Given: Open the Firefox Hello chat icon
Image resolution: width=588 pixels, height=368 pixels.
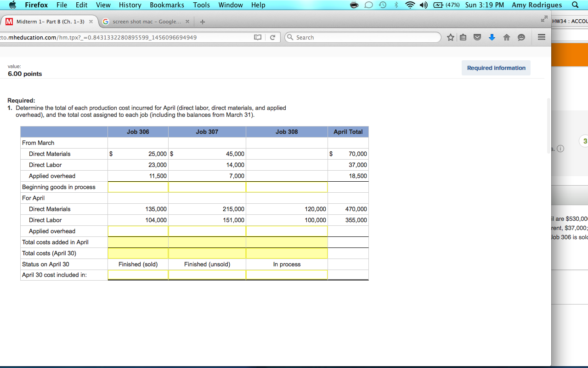Looking at the screenshot, I should [521, 37].
